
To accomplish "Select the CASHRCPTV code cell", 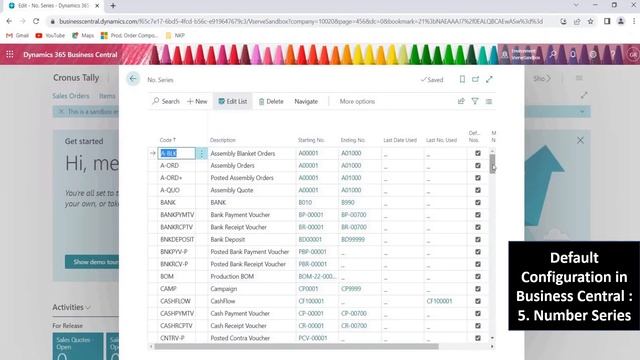I will click(176, 326).
